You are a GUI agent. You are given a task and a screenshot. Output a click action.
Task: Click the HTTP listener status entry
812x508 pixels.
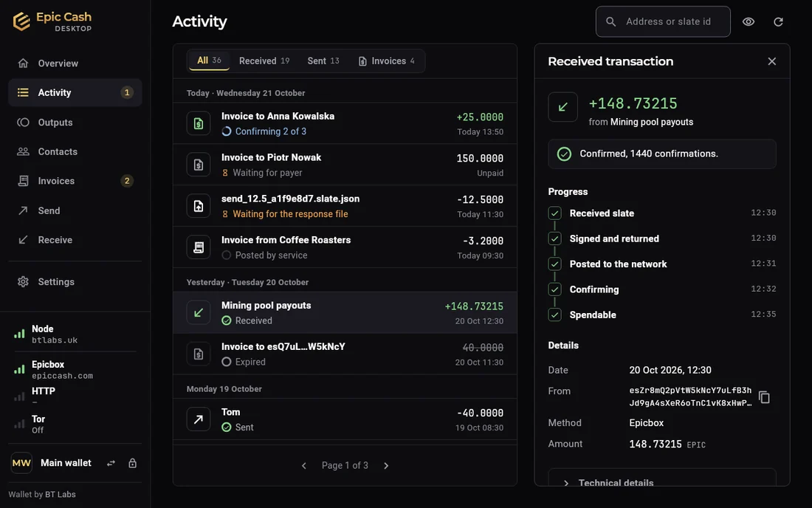coord(75,397)
